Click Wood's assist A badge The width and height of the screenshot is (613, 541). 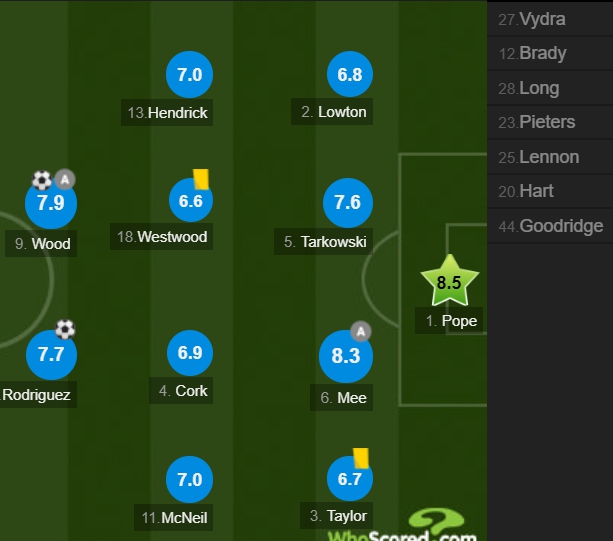click(65, 179)
